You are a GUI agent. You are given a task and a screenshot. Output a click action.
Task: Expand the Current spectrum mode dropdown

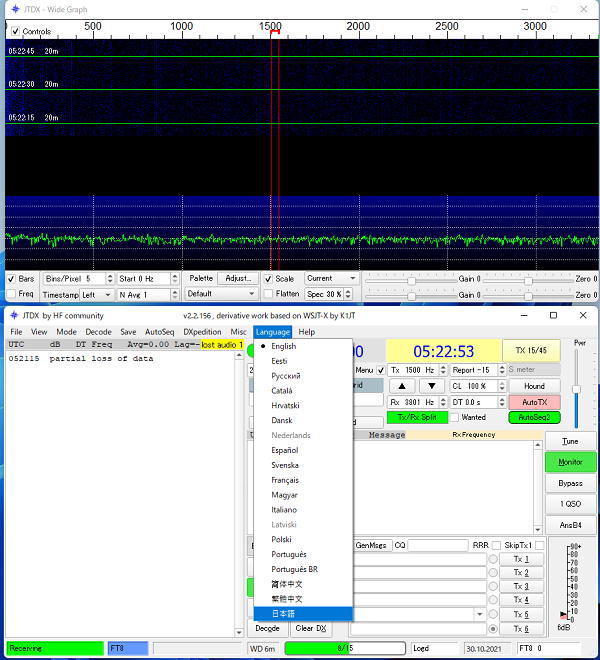pyautogui.click(x=331, y=279)
